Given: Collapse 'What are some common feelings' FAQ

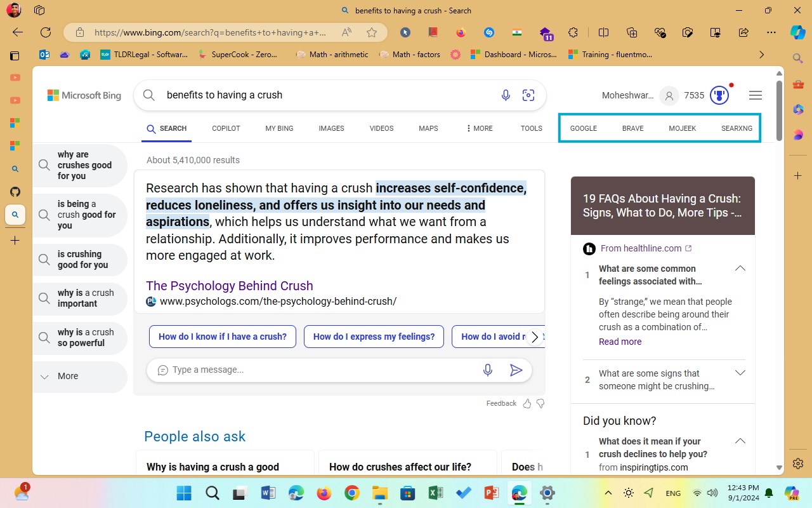Looking at the screenshot, I should point(740,269).
